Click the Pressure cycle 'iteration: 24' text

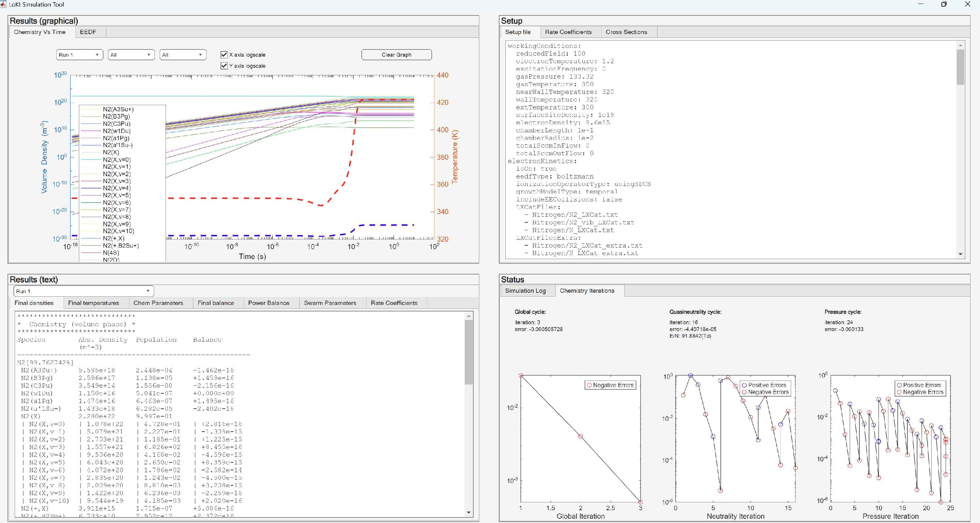point(839,322)
